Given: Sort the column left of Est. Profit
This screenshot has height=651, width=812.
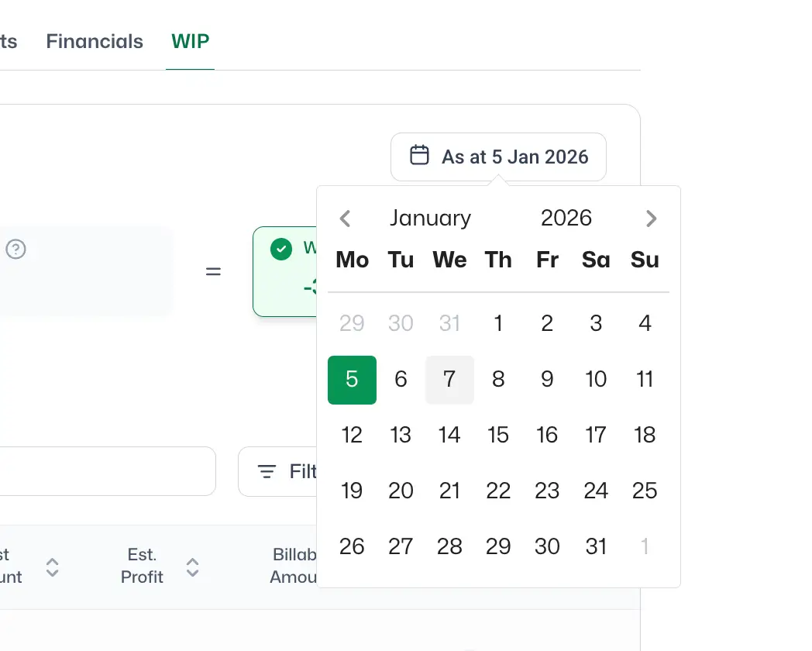Looking at the screenshot, I should tap(53, 567).
